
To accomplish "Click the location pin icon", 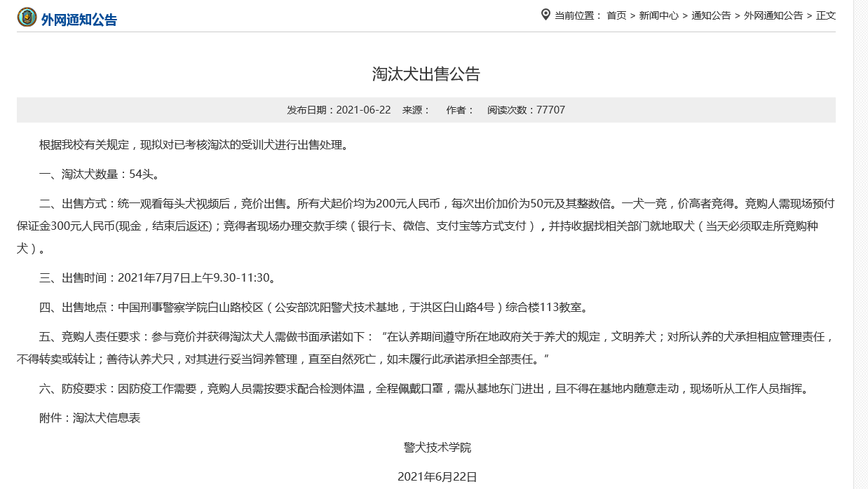I will [x=545, y=15].
